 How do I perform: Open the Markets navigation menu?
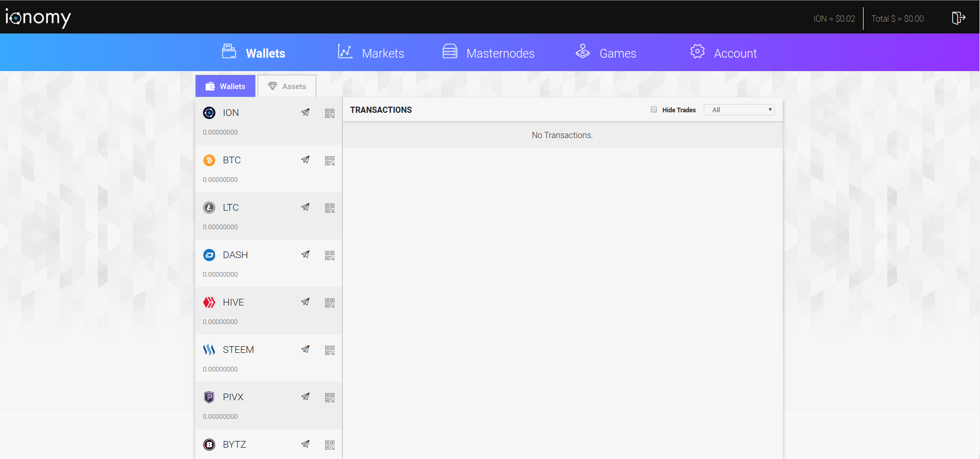[x=371, y=53]
